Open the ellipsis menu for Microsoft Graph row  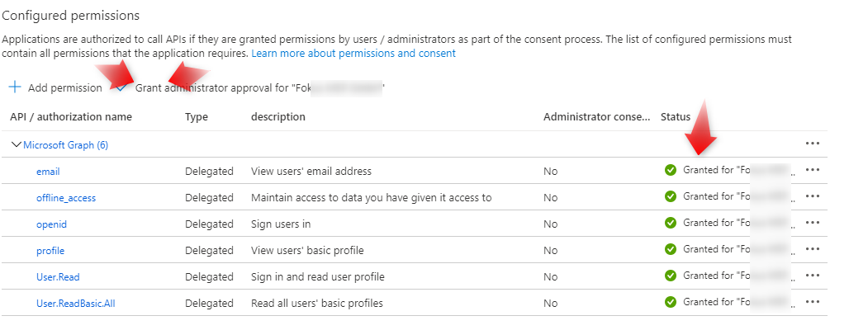point(813,144)
